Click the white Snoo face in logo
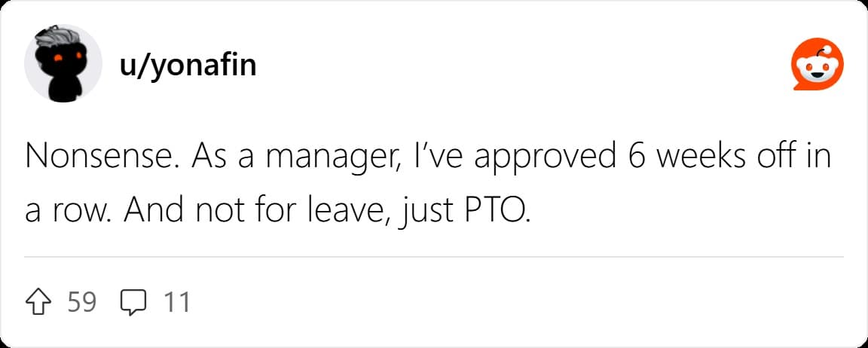The image size is (868, 348). tap(817, 70)
